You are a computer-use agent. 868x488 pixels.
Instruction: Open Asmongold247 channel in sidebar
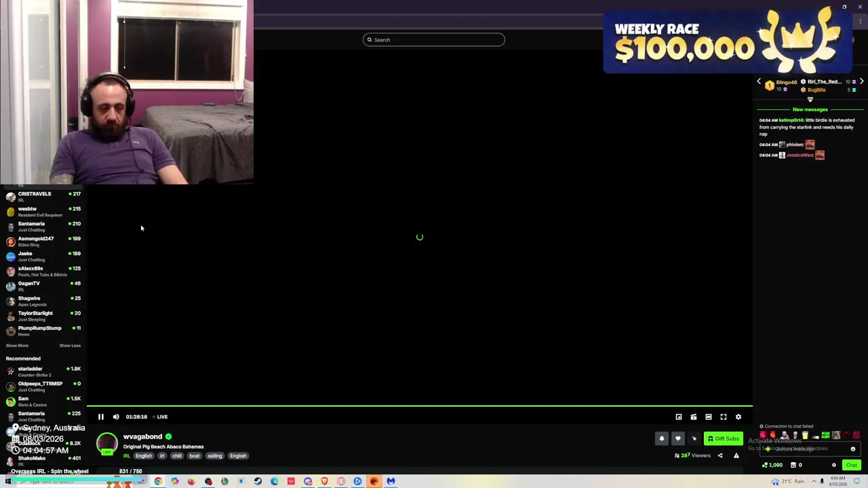click(x=43, y=241)
